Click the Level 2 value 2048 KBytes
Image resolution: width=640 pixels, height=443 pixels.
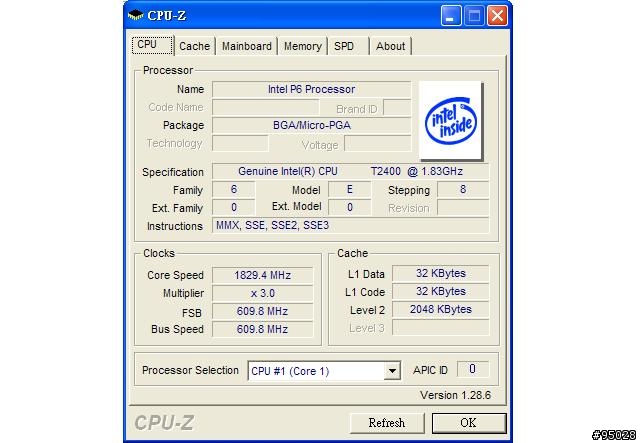point(440,309)
